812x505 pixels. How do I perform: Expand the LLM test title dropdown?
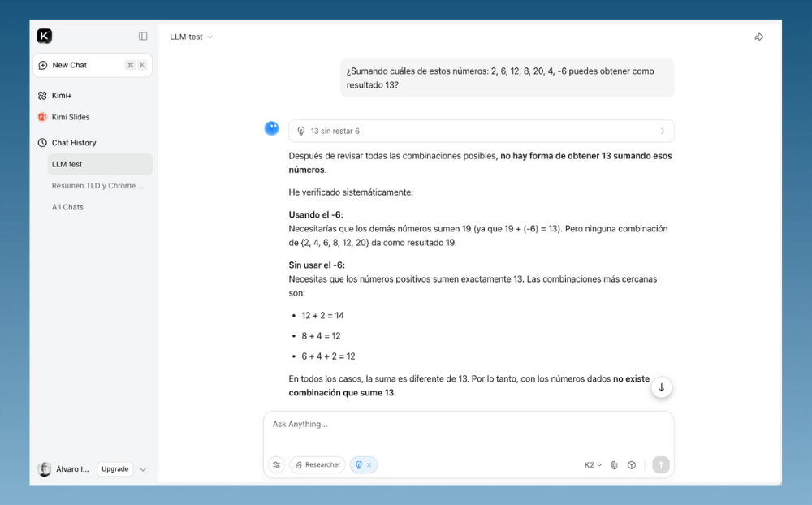[192, 37]
